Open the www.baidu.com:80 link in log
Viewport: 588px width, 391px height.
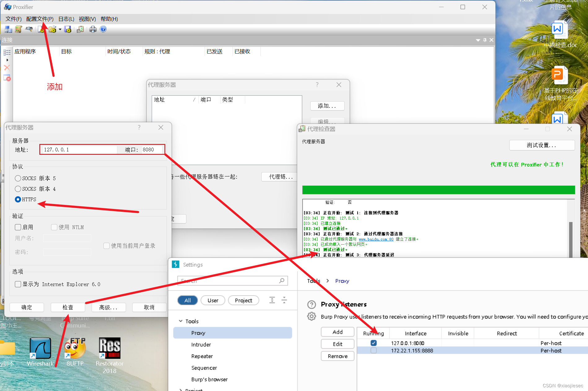pos(376,239)
